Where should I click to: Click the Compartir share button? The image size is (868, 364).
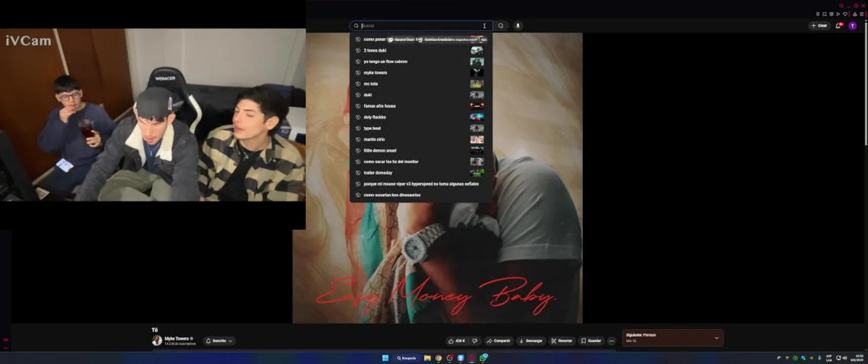(x=499, y=341)
